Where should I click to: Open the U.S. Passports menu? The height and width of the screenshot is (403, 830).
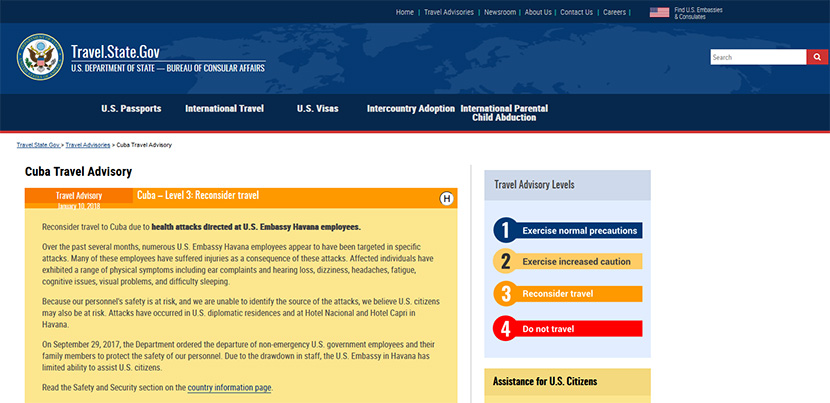pyautogui.click(x=145, y=108)
